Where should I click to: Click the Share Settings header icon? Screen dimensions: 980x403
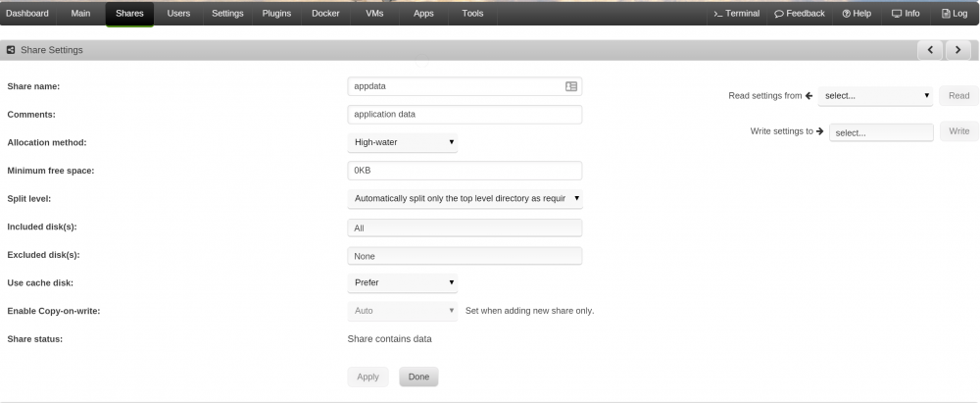[x=11, y=50]
